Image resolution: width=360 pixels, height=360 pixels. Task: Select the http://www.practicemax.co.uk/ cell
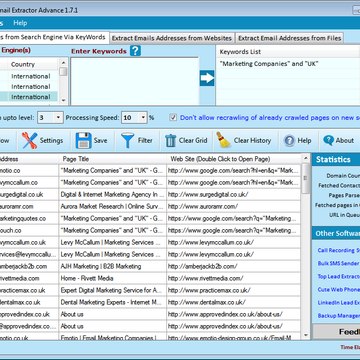click(234, 290)
